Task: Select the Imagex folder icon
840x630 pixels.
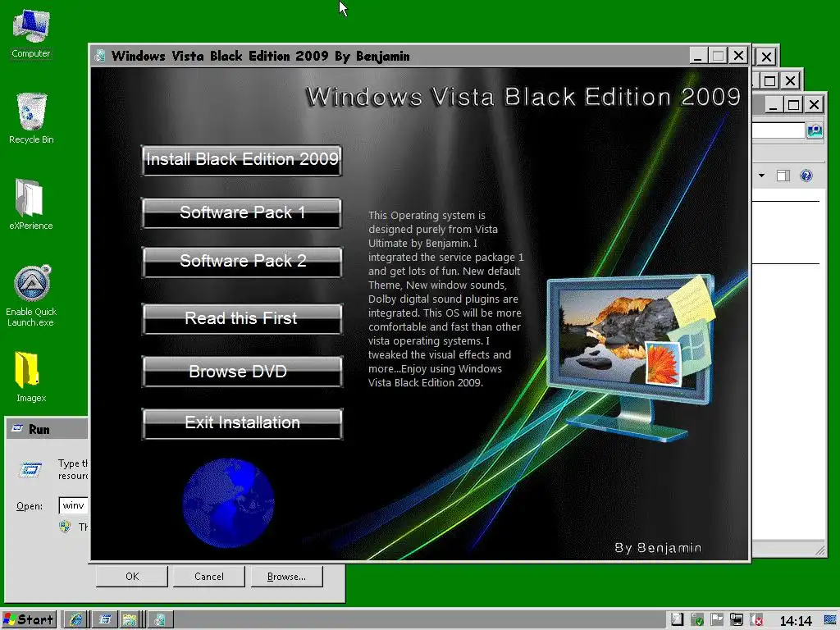Action: pyautogui.click(x=31, y=377)
